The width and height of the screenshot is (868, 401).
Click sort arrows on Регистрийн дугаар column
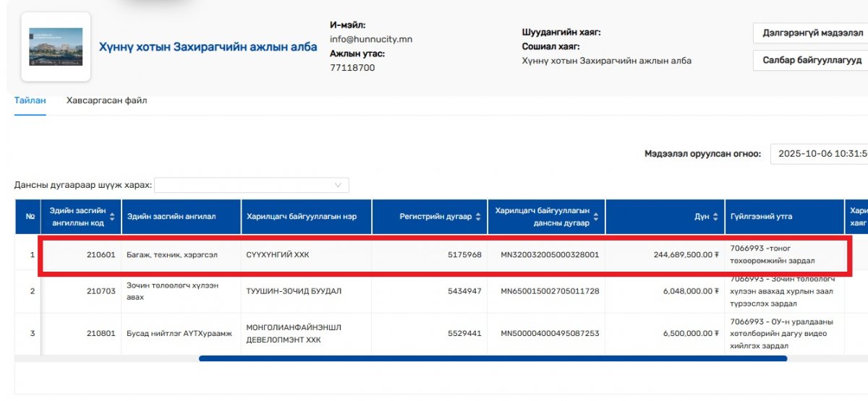(x=477, y=217)
